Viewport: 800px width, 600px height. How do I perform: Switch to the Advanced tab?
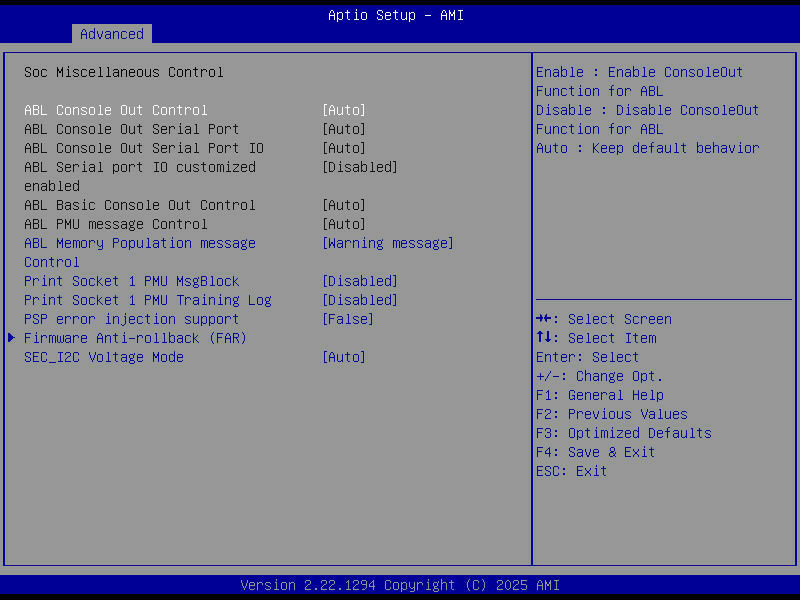coord(111,33)
